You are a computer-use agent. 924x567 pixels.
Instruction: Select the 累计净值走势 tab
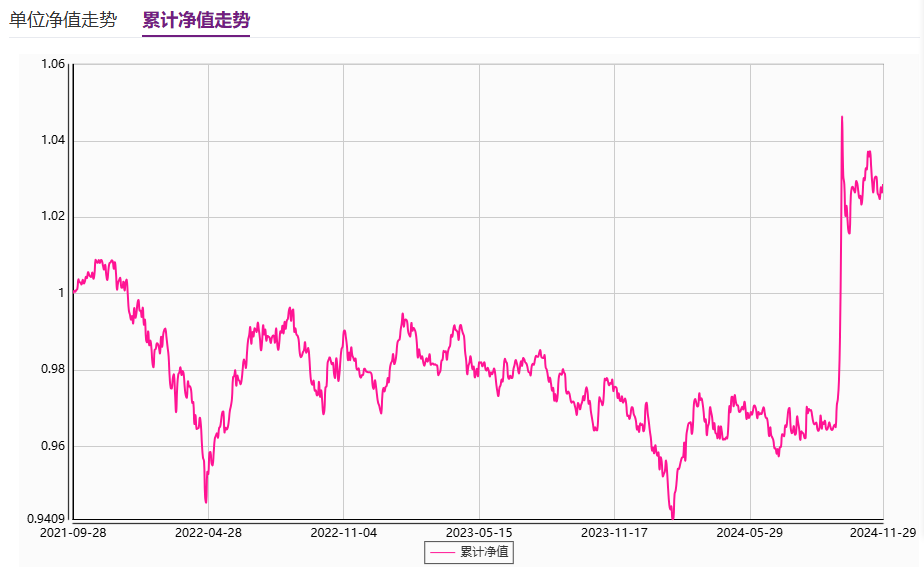pyautogui.click(x=196, y=20)
